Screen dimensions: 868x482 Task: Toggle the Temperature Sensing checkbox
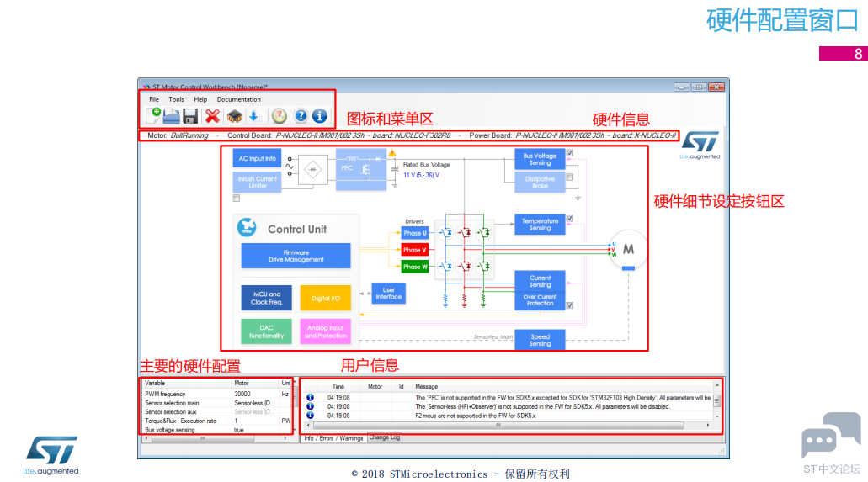click(570, 219)
